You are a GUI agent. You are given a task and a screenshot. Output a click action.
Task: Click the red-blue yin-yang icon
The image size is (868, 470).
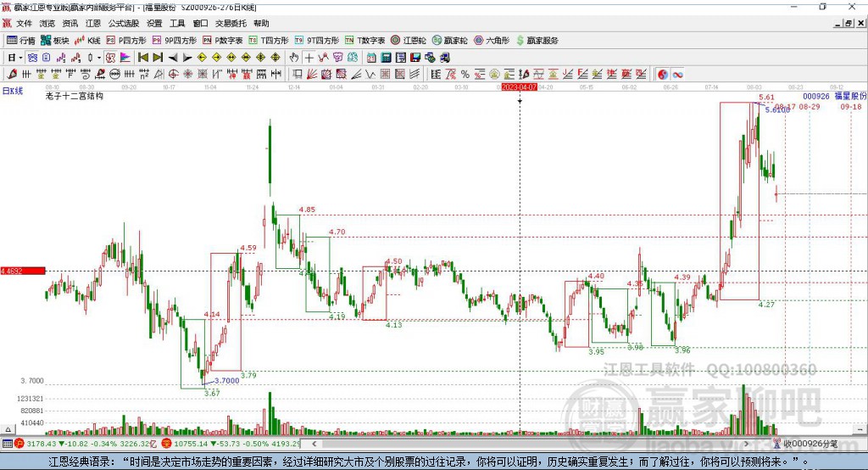click(x=663, y=75)
